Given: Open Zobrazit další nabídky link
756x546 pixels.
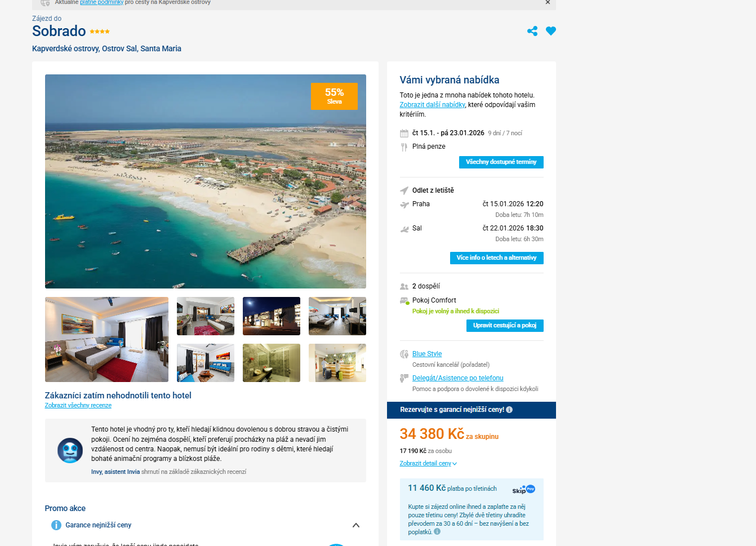Looking at the screenshot, I should coord(433,105).
